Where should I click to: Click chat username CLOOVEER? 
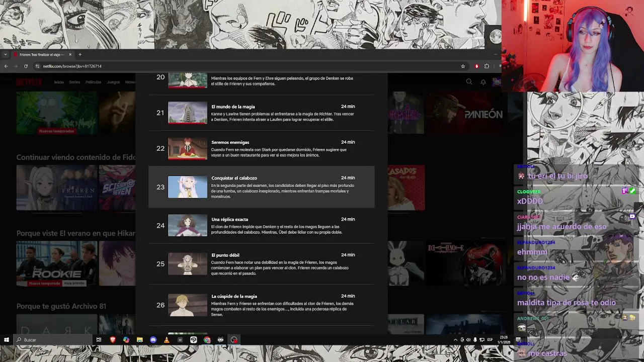tap(529, 192)
